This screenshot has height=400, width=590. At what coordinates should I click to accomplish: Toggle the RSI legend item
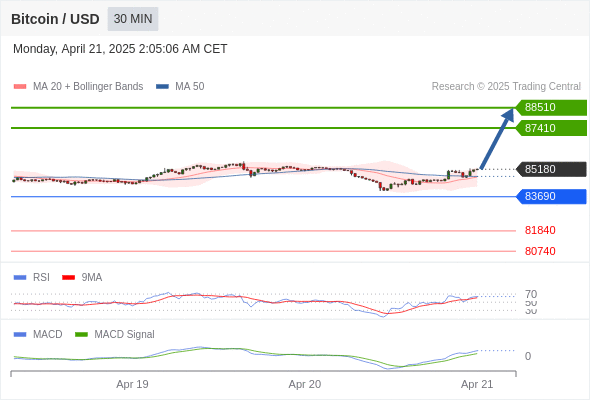click(x=32, y=277)
